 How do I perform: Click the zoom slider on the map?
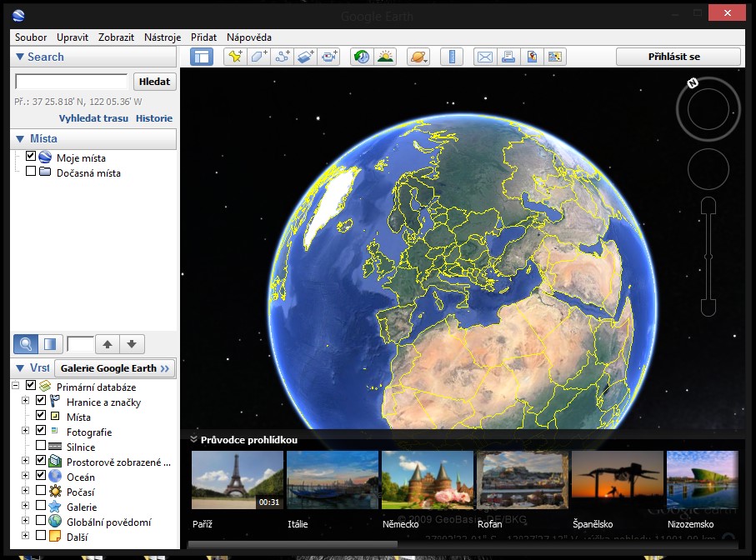pyautogui.click(x=708, y=256)
